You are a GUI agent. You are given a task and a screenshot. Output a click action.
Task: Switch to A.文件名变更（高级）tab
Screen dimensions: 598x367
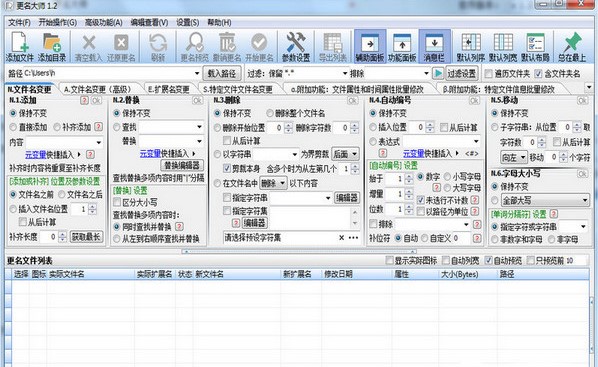(x=98, y=89)
